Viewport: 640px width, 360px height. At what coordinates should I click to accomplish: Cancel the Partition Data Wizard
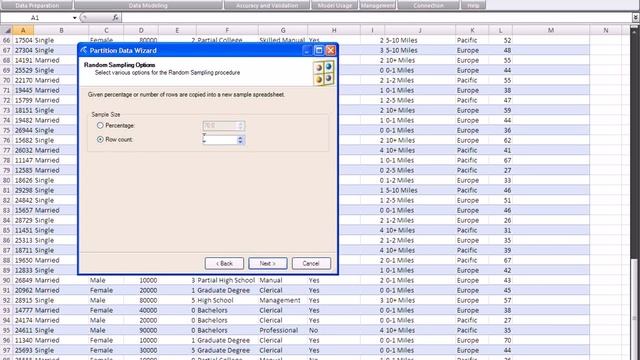click(x=311, y=263)
